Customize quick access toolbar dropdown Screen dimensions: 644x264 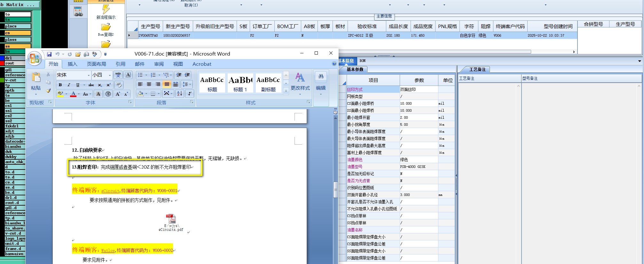pyautogui.click(x=105, y=54)
